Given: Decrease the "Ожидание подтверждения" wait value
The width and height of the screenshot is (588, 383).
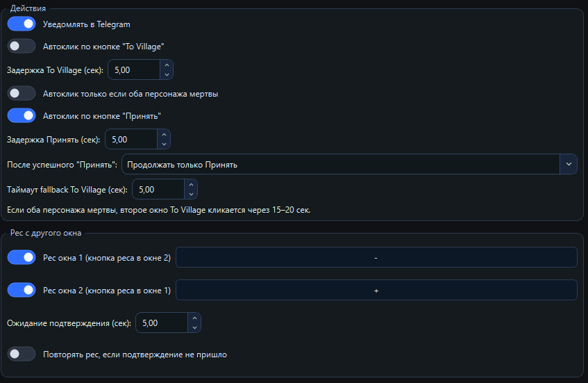Looking at the screenshot, I should [194, 327].
